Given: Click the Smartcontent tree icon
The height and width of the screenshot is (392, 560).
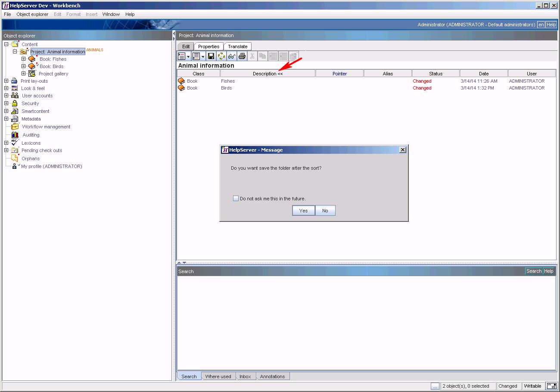Looking at the screenshot, I should coord(15,111).
